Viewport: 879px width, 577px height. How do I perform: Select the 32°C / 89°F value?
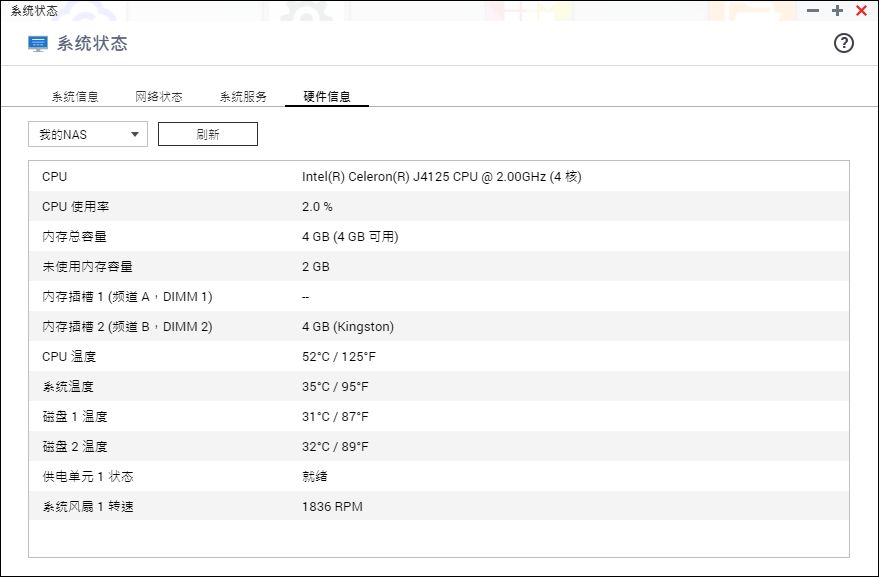(x=335, y=446)
